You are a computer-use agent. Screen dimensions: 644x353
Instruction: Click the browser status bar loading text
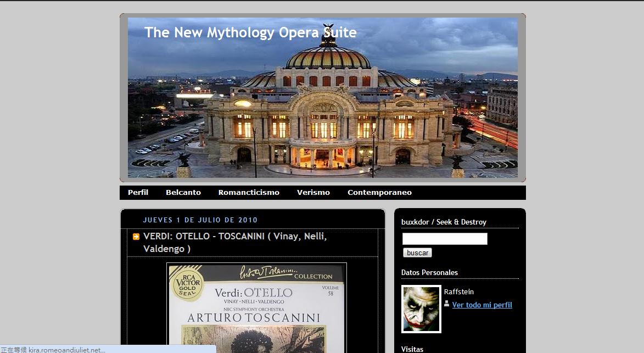coord(53,350)
